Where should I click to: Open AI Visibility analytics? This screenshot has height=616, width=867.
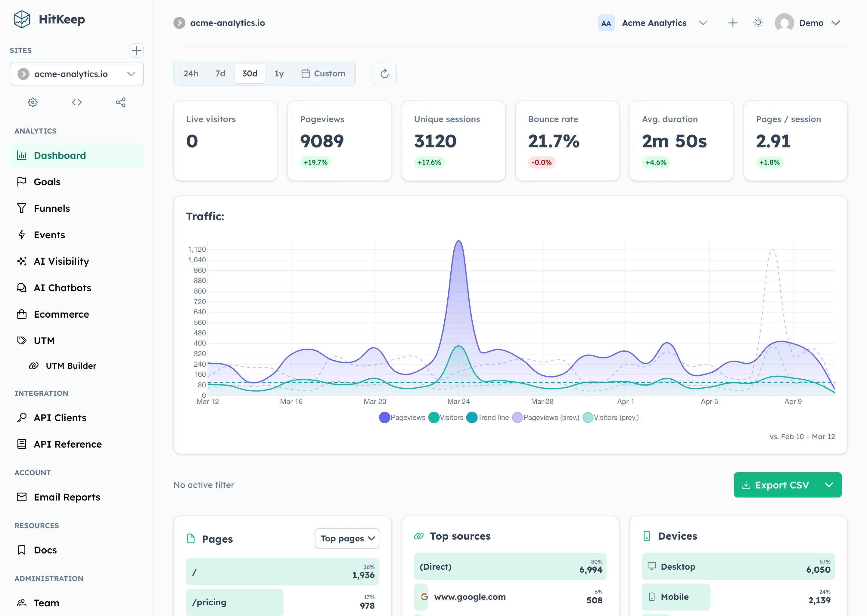click(x=61, y=261)
